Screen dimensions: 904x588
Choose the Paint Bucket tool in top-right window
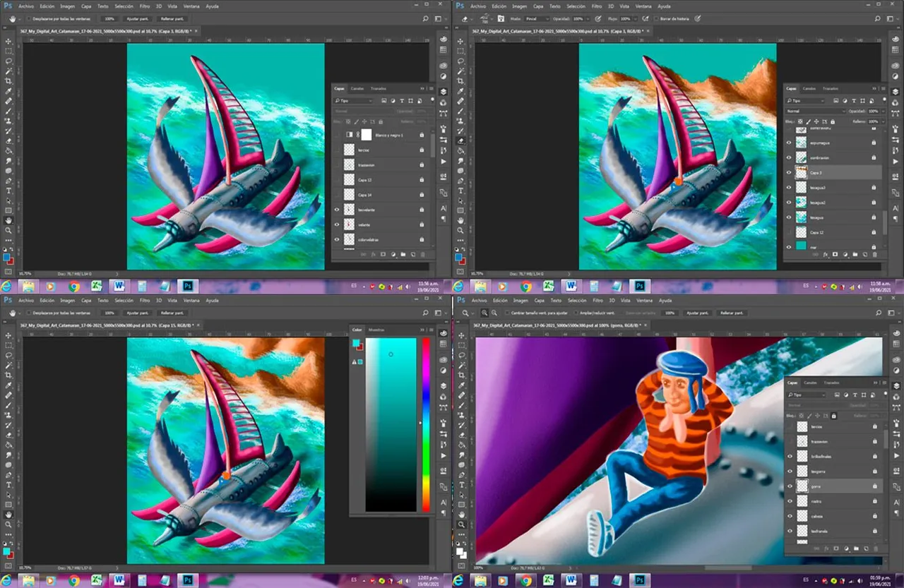tap(461, 150)
